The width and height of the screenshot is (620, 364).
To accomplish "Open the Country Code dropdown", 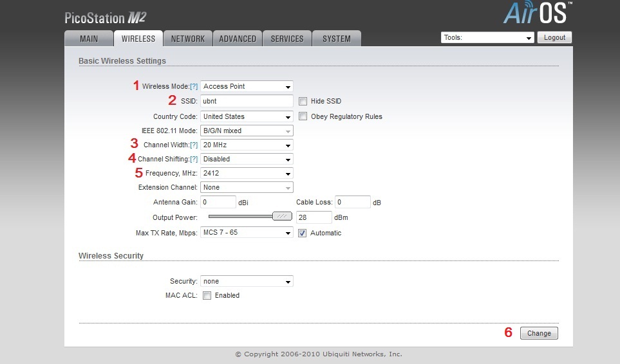I will 247,116.
